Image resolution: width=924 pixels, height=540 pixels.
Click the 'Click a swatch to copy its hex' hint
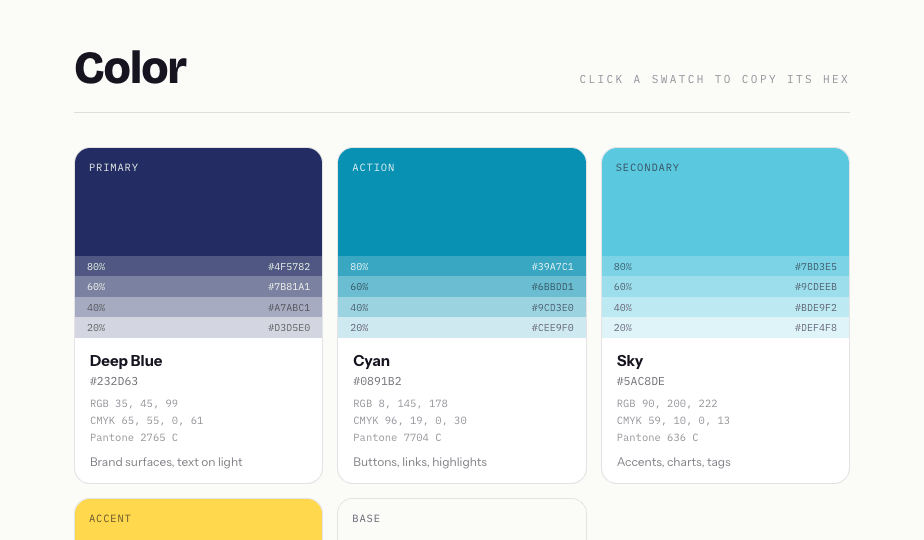[x=714, y=79]
